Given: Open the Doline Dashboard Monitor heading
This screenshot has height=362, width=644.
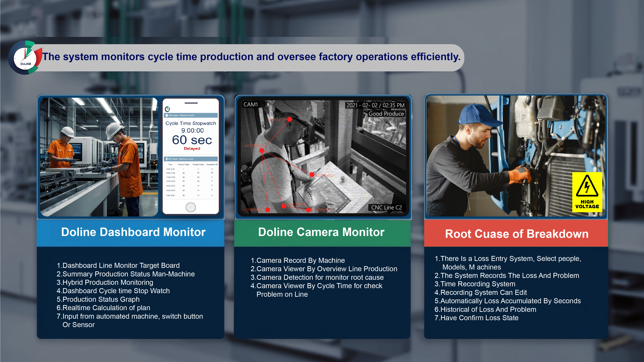Looking at the screenshot, I should pyautogui.click(x=133, y=232).
